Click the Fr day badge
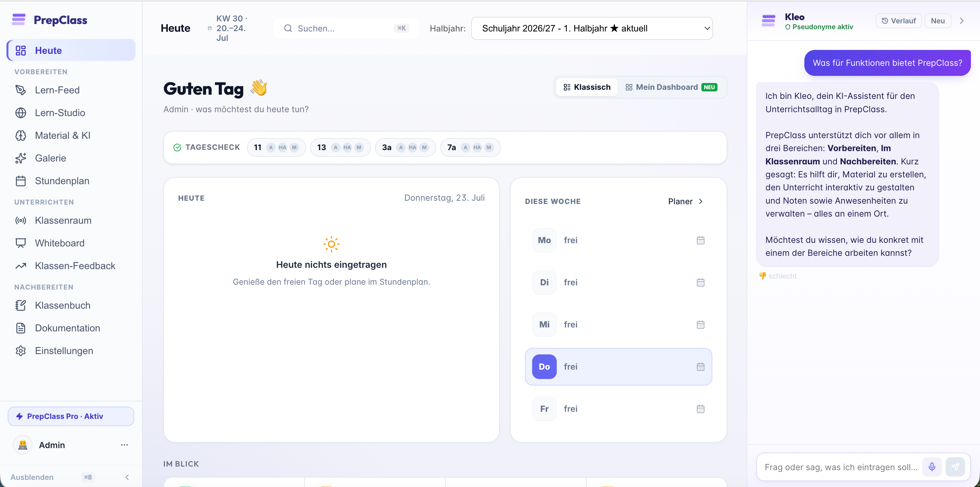 click(x=544, y=409)
